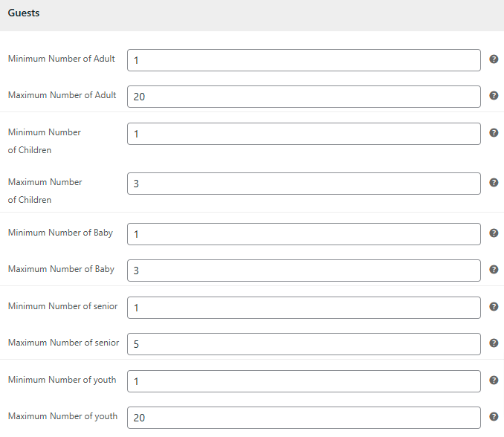Viewport: 504px width, 437px height.
Task: Show help for Maximum Number of Baby
Action: point(494,270)
